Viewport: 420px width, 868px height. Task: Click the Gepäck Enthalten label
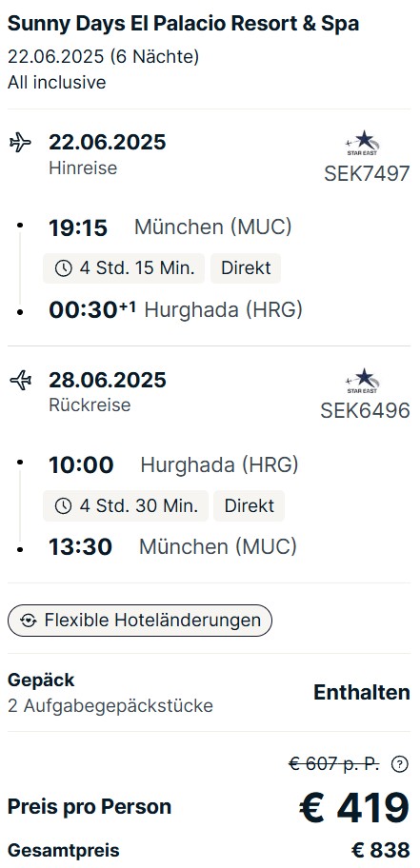point(362,693)
